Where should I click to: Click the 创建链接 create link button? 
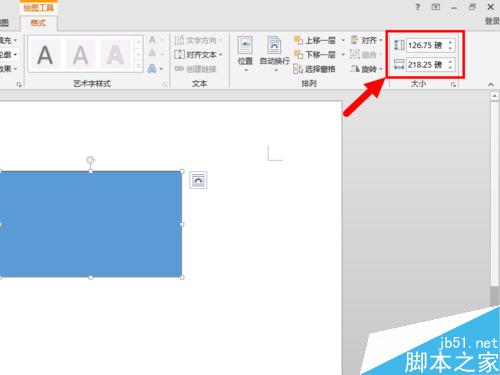pyautogui.click(x=196, y=69)
